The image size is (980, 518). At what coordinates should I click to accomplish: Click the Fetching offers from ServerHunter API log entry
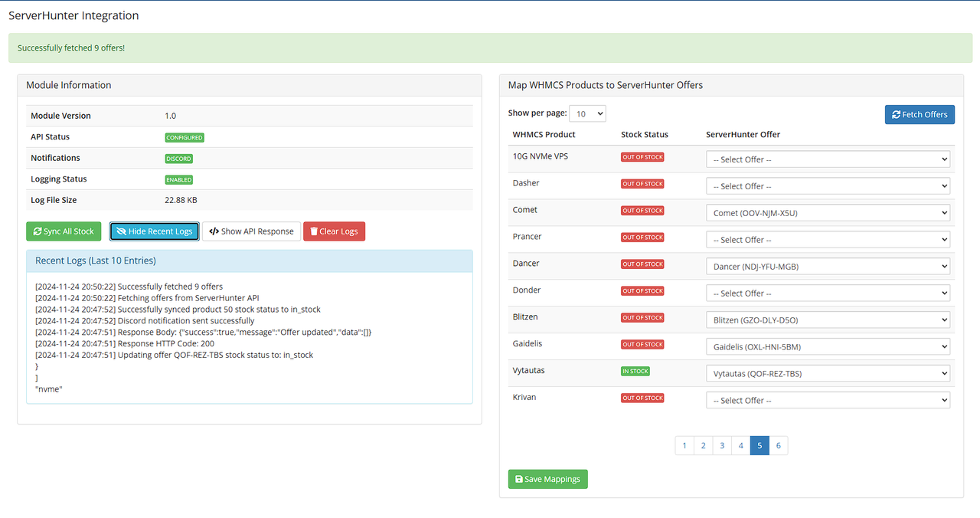click(x=147, y=298)
